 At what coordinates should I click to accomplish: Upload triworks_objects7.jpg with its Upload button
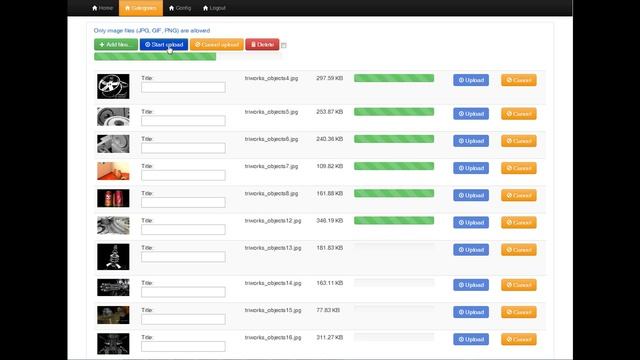click(x=471, y=168)
